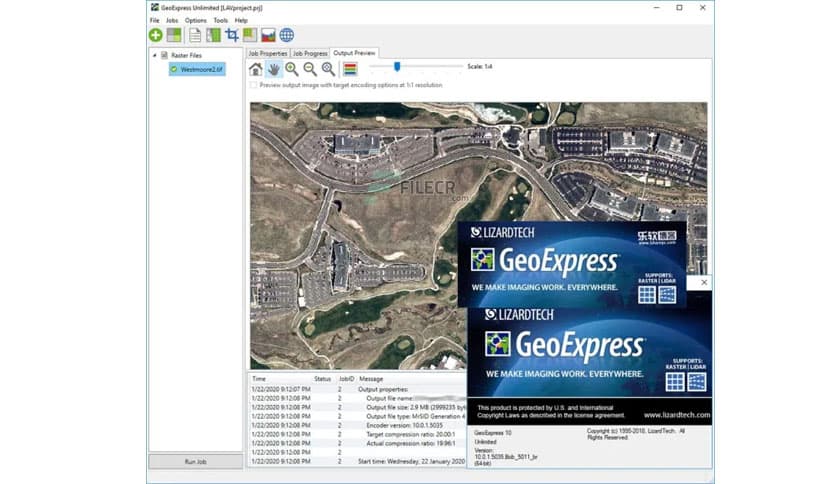The image size is (836, 484).
Task: Switch to the Job Progress tab
Action: pyautogui.click(x=310, y=53)
